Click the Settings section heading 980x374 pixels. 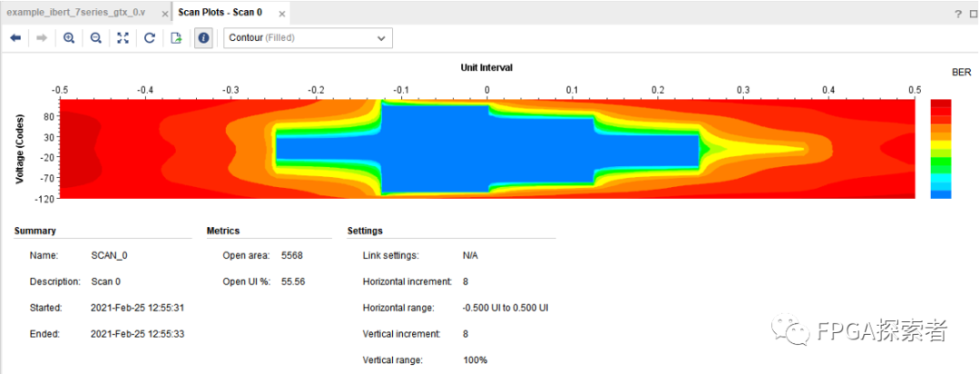pyautogui.click(x=365, y=231)
